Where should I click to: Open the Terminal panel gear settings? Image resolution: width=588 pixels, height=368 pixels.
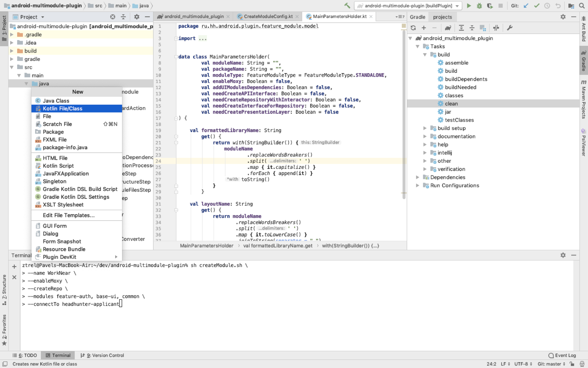[x=563, y=255]
